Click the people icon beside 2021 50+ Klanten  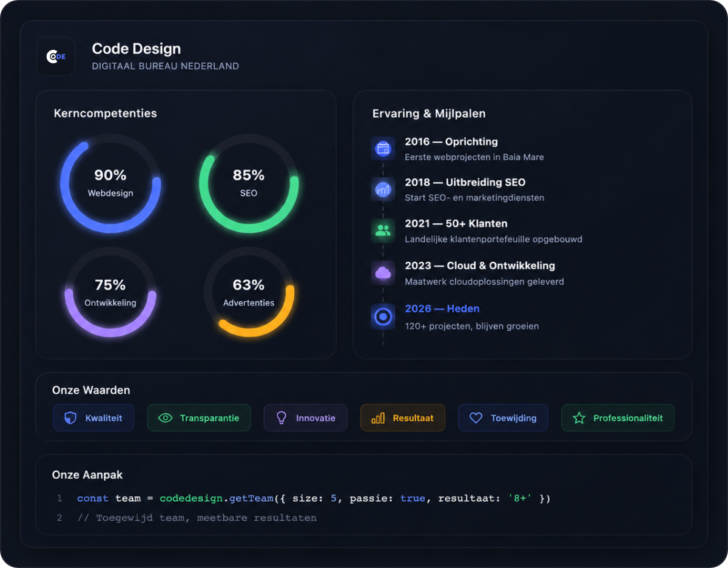coord(383,231)
